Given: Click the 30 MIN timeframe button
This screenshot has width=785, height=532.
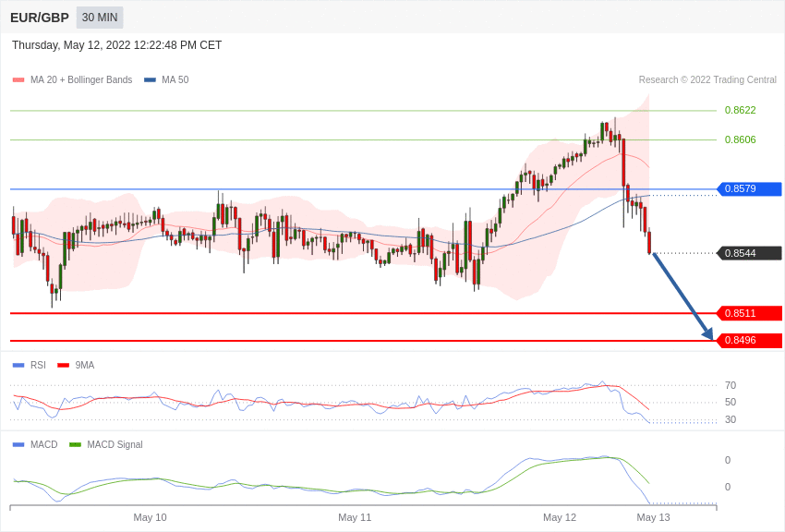Looking at the screenshot, I should click(100, 18).
